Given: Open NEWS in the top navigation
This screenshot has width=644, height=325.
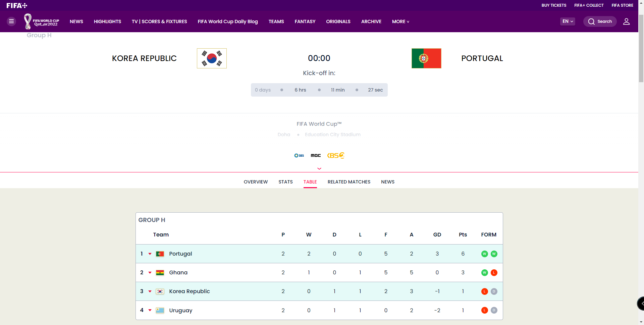Looking at the screenshot, I should (76, 21).
